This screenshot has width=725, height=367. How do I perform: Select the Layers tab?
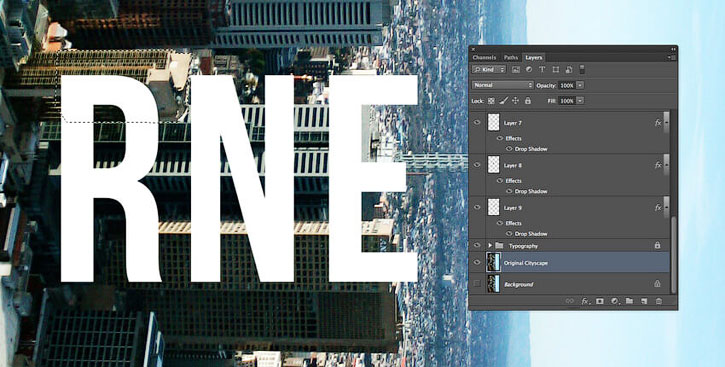point(534,57)
